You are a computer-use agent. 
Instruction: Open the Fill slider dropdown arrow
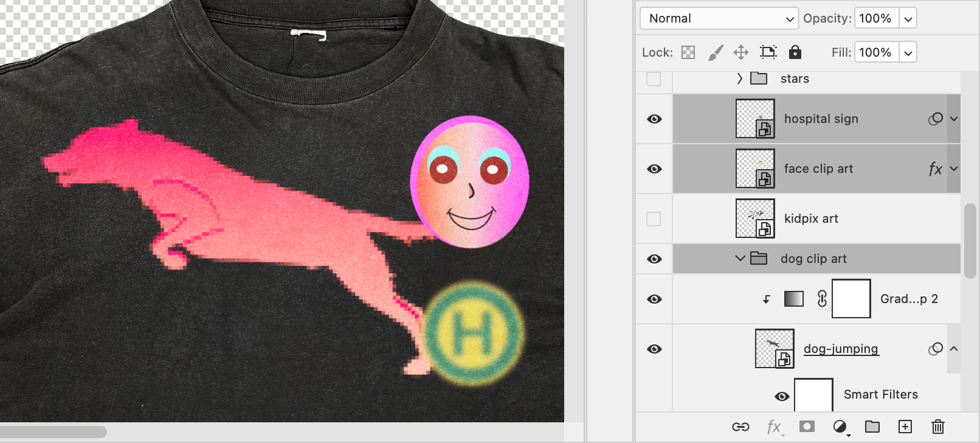tap(908, 53)
